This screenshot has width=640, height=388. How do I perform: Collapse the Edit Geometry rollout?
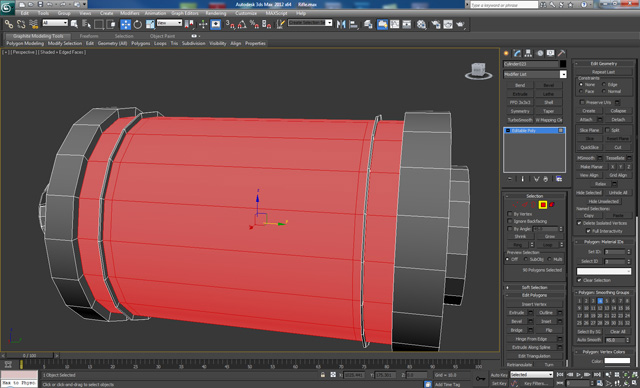[x=604, y=63]
